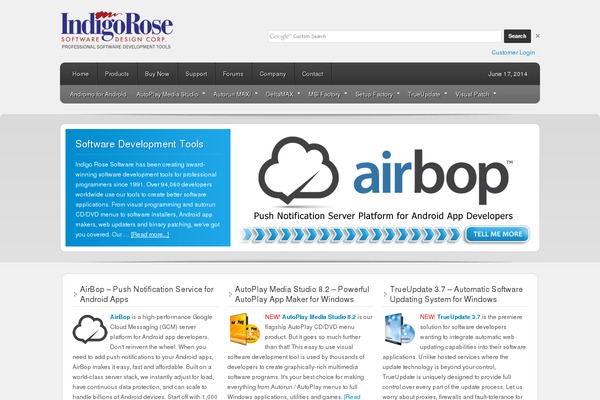Click the AutoPlay Media Studio box icon

[x=245, y=329]
